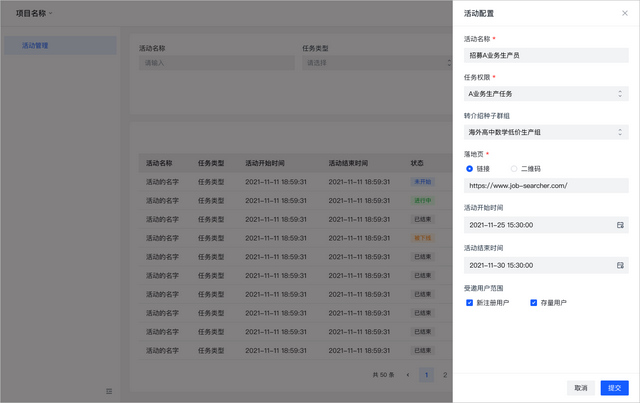The image size is (640, 403).
Task: Click the 活动名称 filter input with 请输入
Action: click(x=217, y=63)
